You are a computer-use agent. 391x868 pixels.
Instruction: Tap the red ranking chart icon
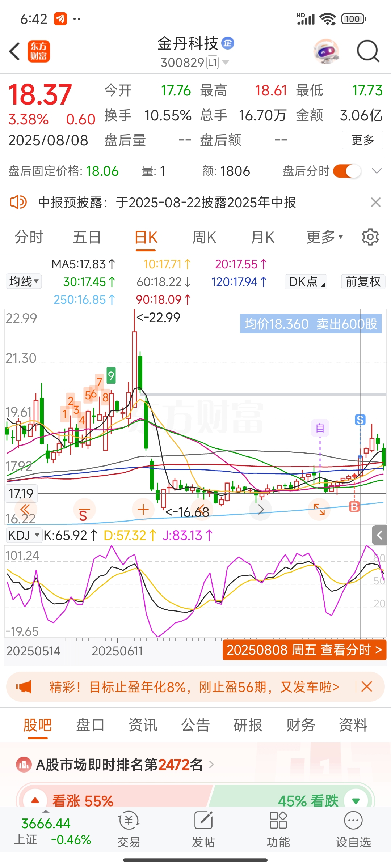click(24, 765)
